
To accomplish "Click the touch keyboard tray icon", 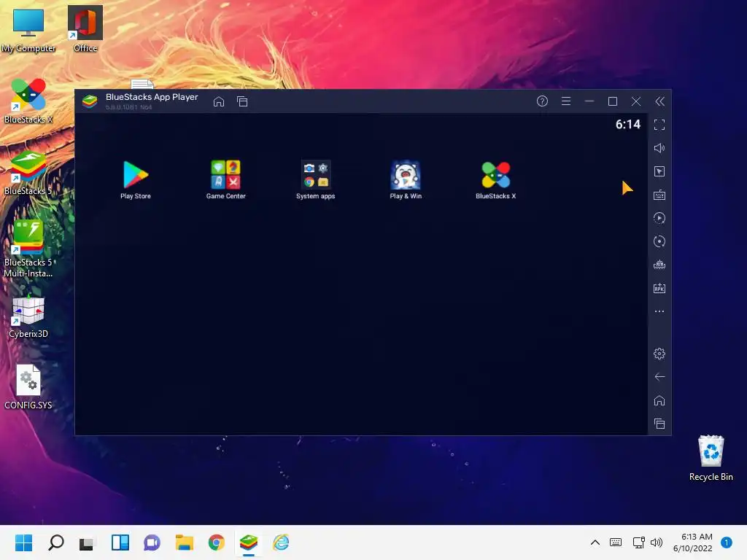I will (x=616, y=542).
